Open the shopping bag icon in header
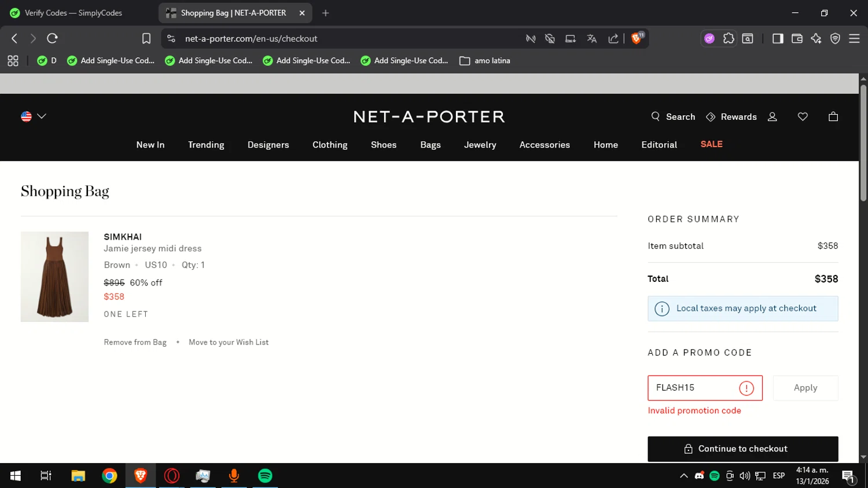868x488 pixels. pos(833,116)
